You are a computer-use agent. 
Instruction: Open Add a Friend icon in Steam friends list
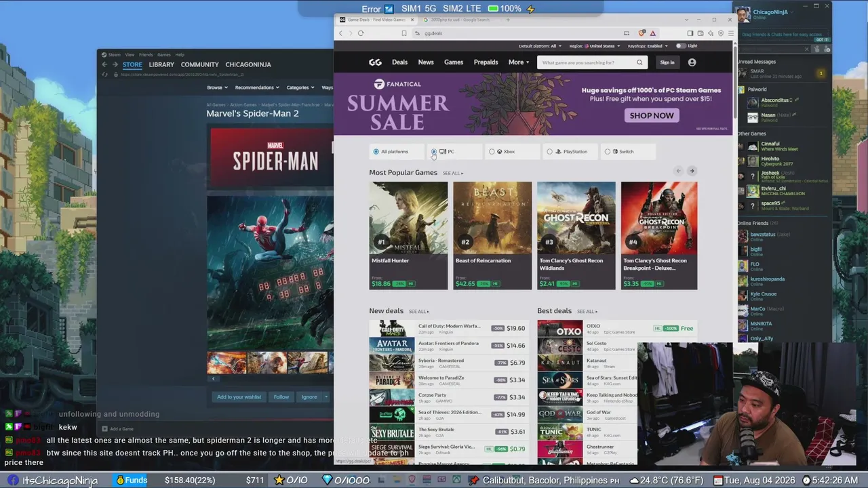[825, 49]
